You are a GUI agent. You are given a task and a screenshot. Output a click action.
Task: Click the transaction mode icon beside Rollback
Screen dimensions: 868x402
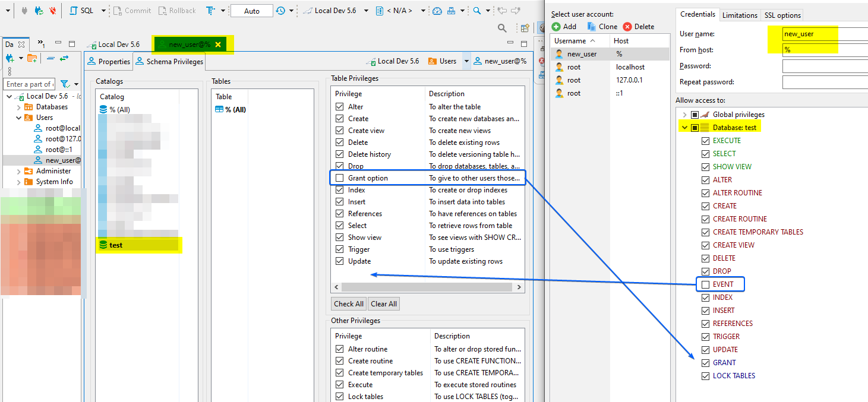[x=211, y=11]
